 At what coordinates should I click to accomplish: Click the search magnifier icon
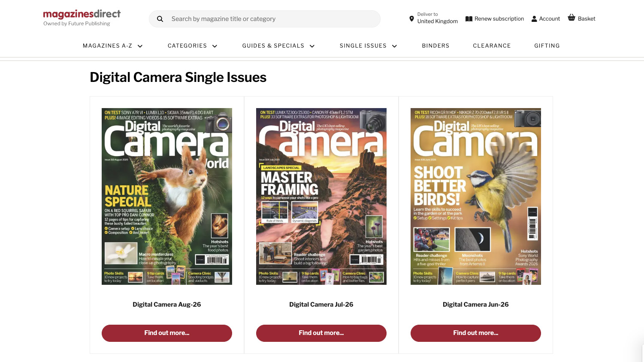[x=160, y=19]
